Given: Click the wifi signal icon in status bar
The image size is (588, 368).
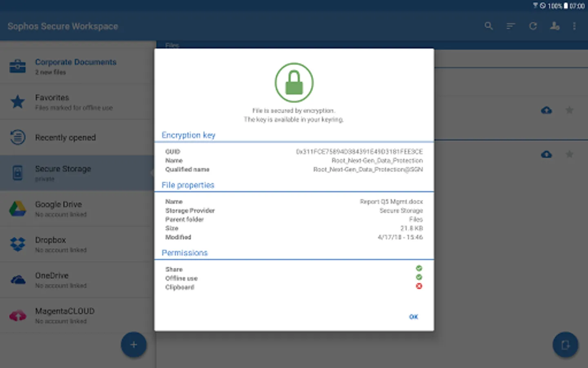Looking at the screenshot, I should [535, 6].
